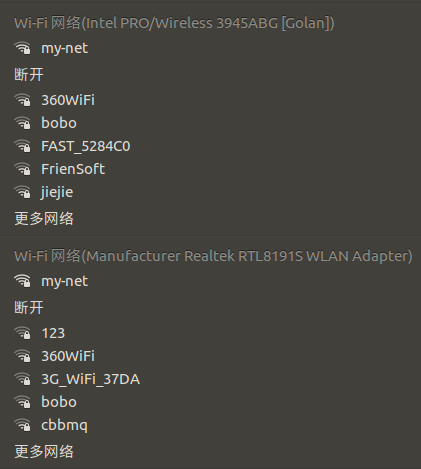Click the Wi-Fi icon next to network 123
This screenshot has height=469, width=421.
point(22,333)
